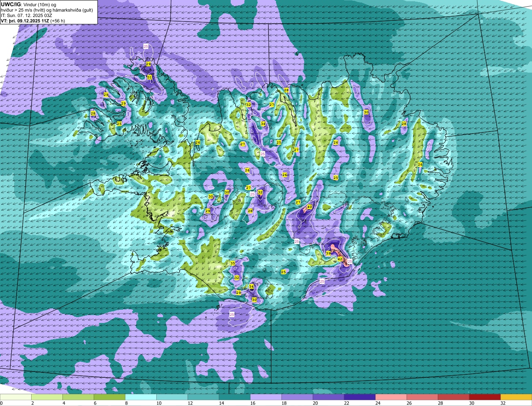Click the orange-yellow legend swatch above 32 m/s

coord(516,397)
